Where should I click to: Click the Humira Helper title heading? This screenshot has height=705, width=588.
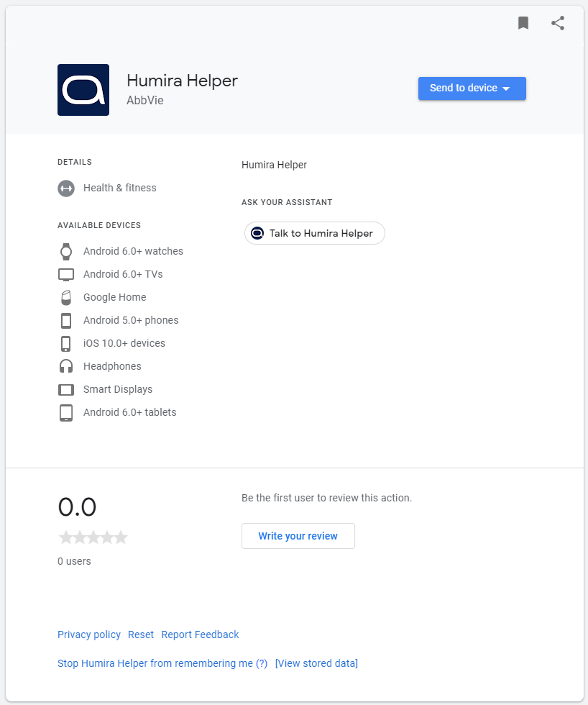pyautogui.click(x=182, y=81)
